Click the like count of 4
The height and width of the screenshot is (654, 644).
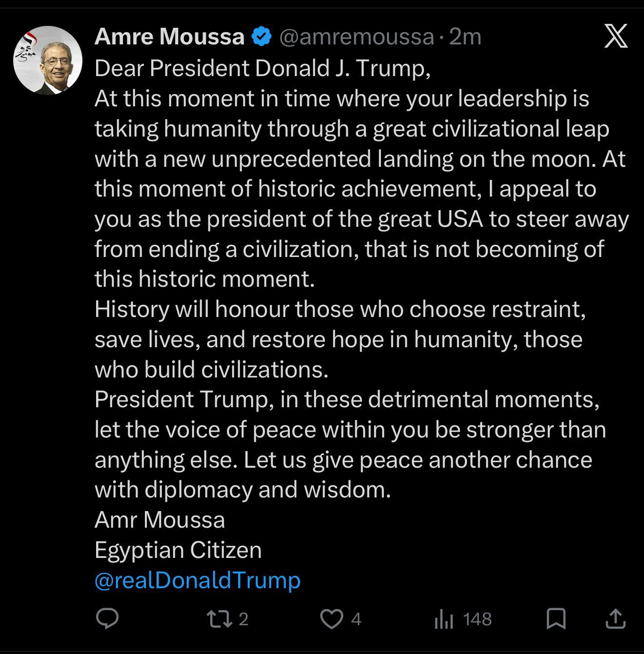click(356, 619)
